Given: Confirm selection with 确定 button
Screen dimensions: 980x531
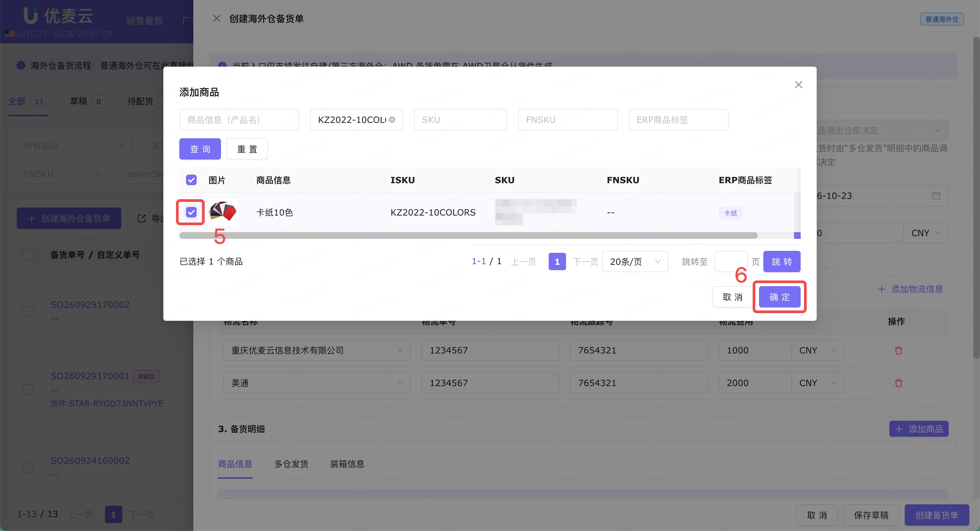Looking at the screenshot, I should pyautogui.click(x=780, y=296).
